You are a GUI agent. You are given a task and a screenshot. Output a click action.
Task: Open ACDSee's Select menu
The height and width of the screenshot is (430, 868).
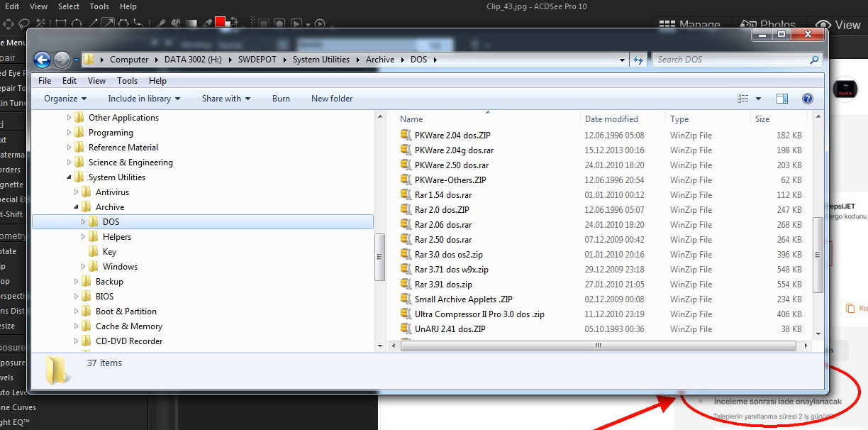69,6
